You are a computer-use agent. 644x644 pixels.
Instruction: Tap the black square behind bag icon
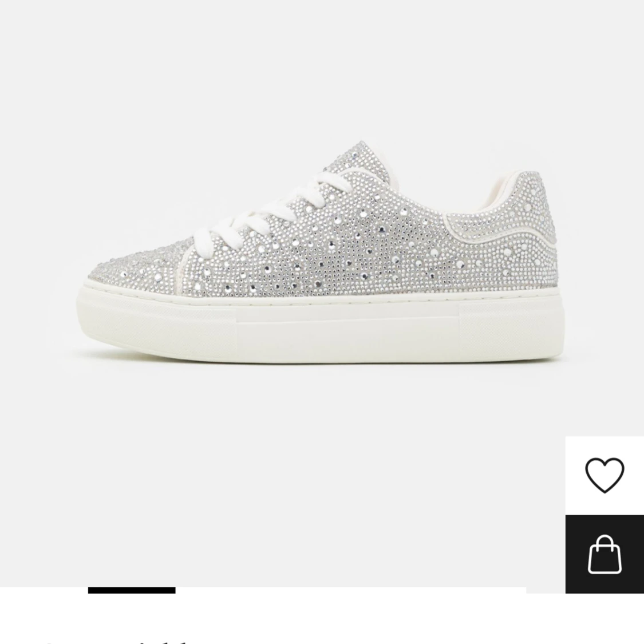pos(604,554)
